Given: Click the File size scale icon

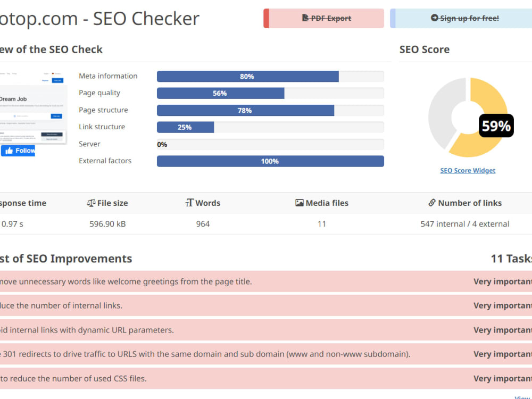Looking at the screenshot, I should click(90, 203).
